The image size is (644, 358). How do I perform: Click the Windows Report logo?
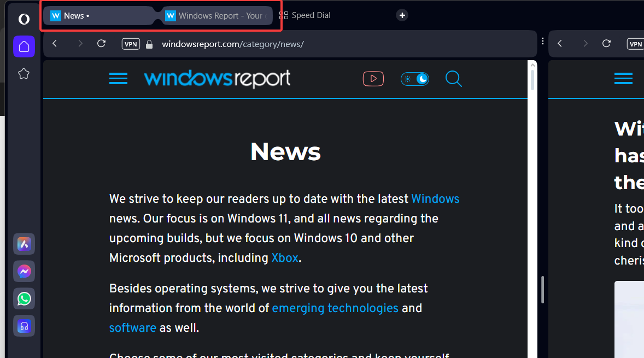(x=217, y=78)
